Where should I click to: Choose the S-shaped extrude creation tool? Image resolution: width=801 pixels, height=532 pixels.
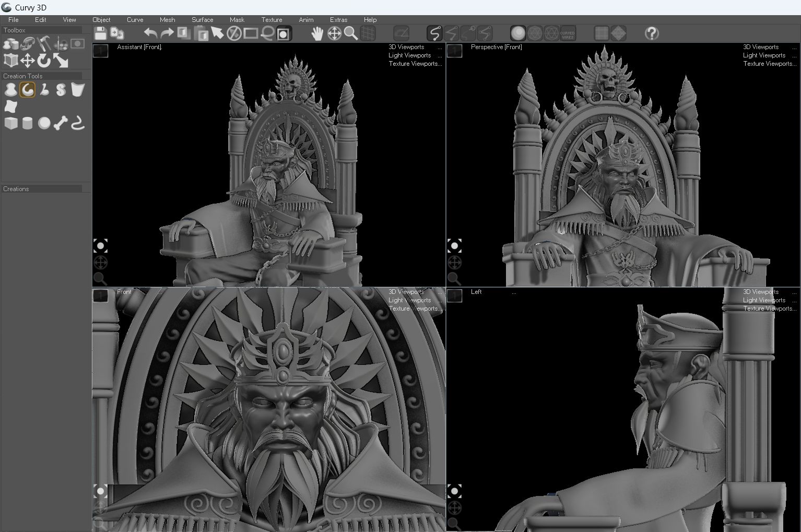[61, 90]
